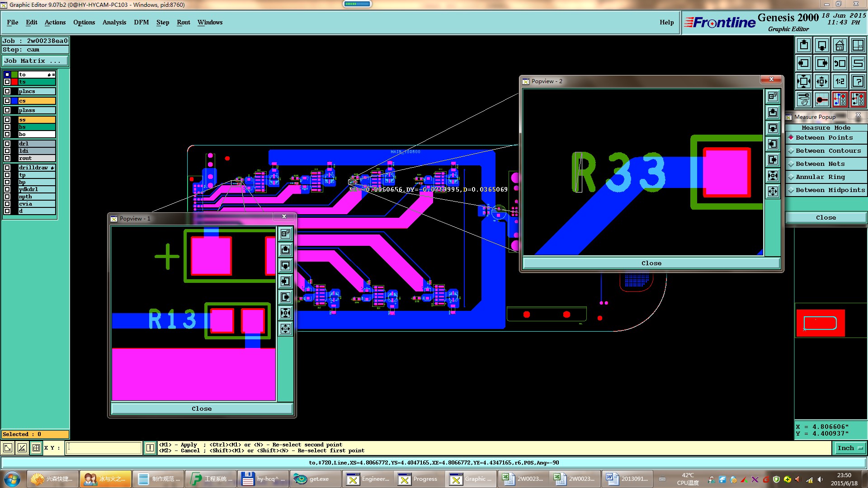Close the Popview 1 window via Close button
The image size is (868, 488).
point(202,408)
